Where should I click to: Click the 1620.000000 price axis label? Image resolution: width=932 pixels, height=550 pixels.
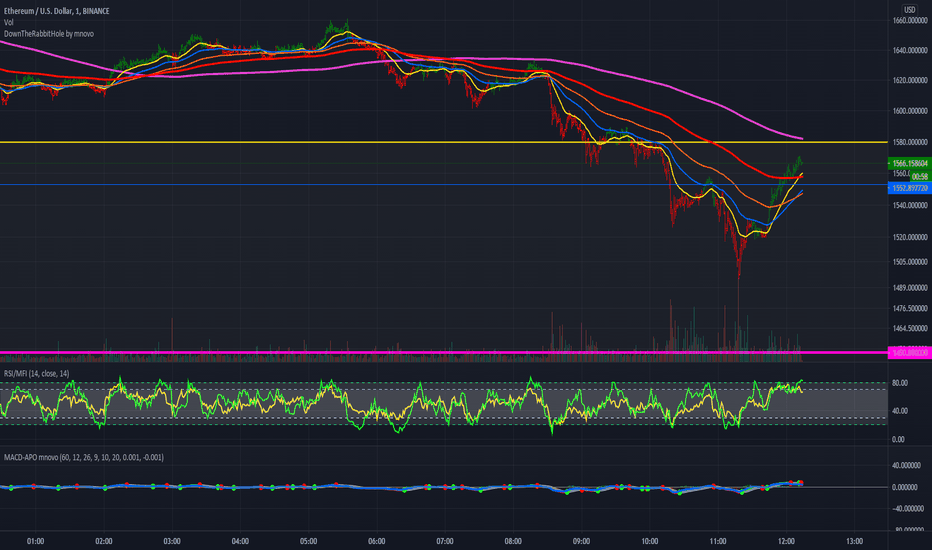point(910,80)
